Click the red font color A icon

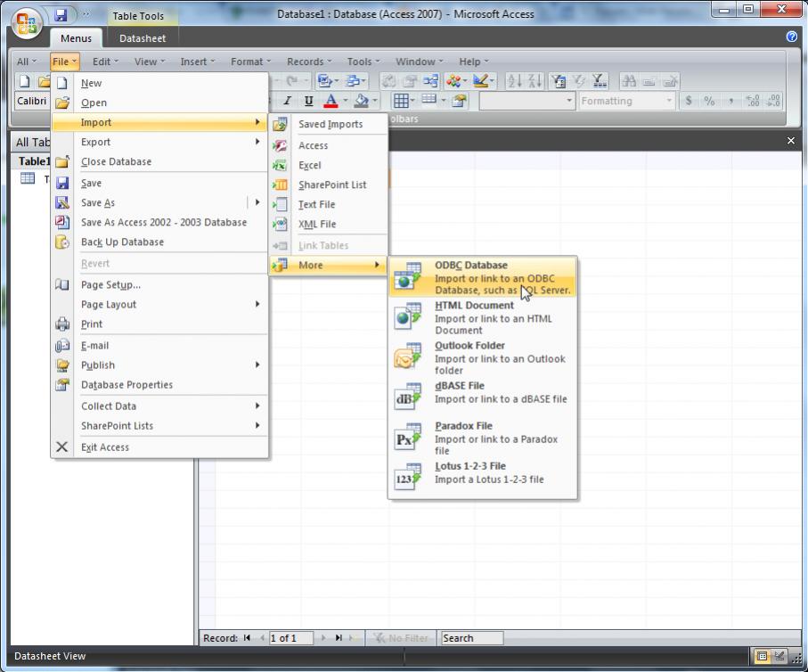[x=331, y=101]
